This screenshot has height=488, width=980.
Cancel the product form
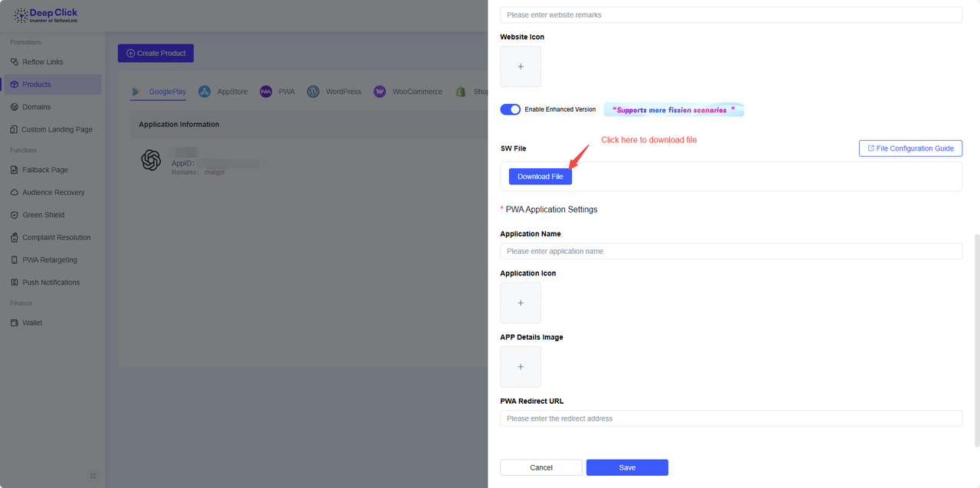(541, 467)
